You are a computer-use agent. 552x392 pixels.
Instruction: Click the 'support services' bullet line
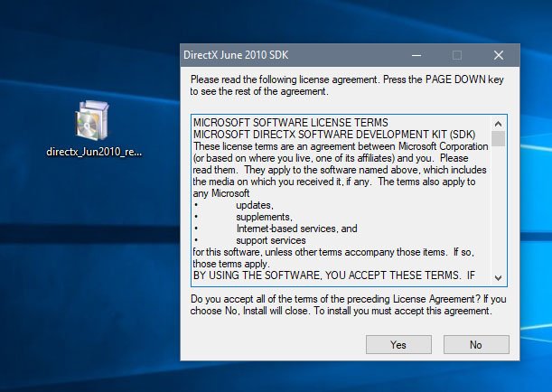271,240
